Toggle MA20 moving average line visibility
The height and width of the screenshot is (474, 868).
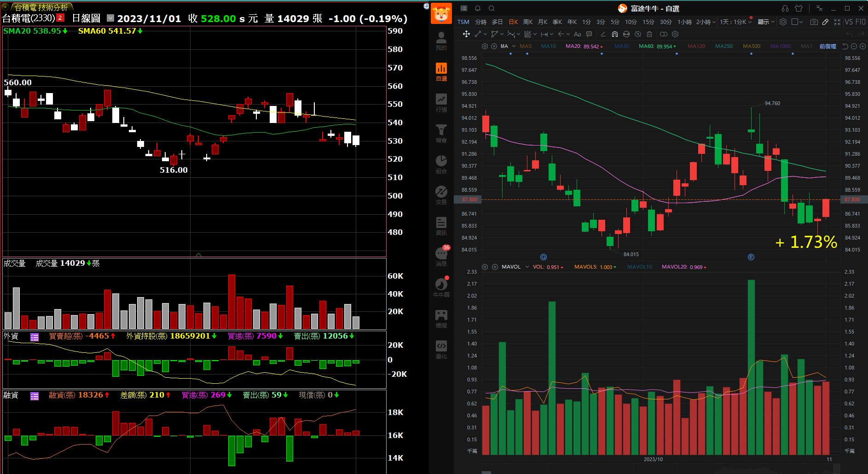pos(584,46)
